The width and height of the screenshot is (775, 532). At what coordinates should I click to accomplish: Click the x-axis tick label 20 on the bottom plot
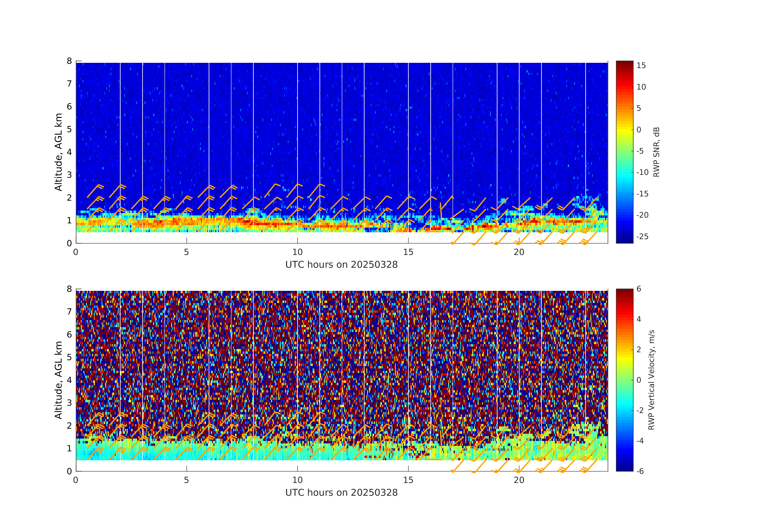point(519,480)
